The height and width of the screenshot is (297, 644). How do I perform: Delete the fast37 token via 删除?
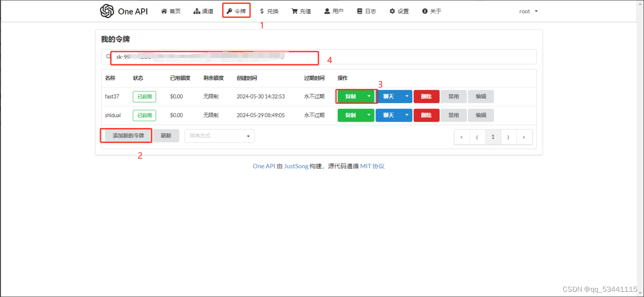[426, 96]
